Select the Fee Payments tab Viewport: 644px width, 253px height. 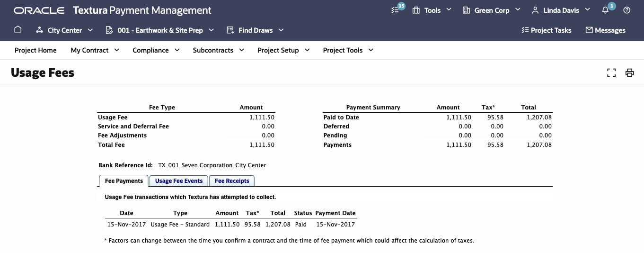click(x=124, y=181)
